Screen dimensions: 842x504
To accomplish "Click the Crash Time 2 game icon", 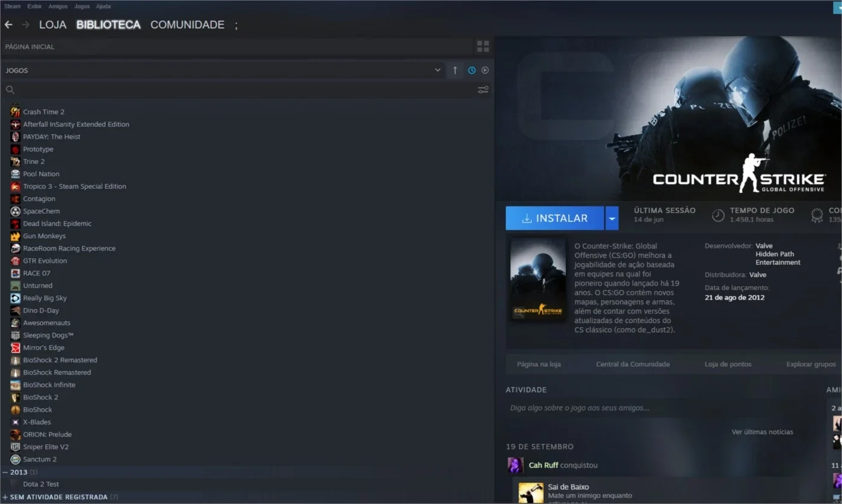I will pyautogui.click(x=16, y=112).
